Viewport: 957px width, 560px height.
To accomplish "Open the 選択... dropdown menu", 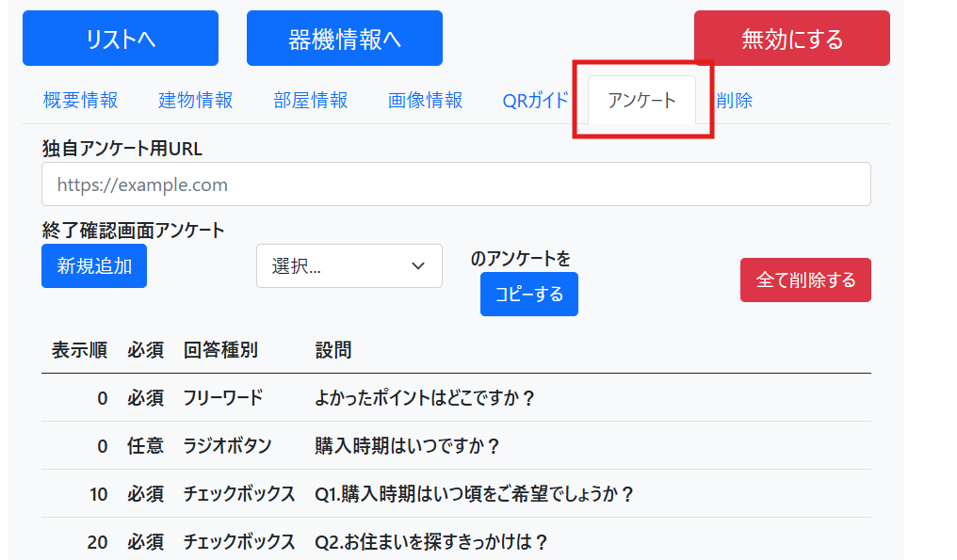I will pyautogui.click(x=349, y=265).
